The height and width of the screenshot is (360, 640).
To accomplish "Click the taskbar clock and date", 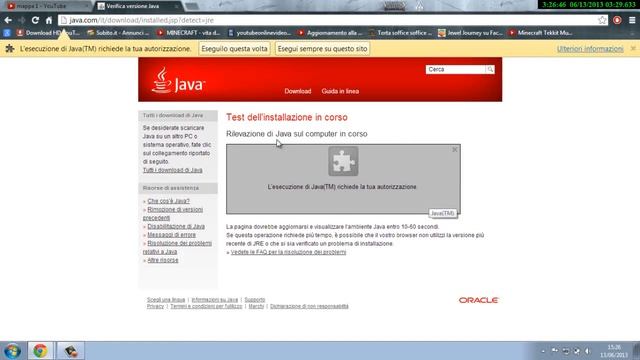I will coord(614,351).
